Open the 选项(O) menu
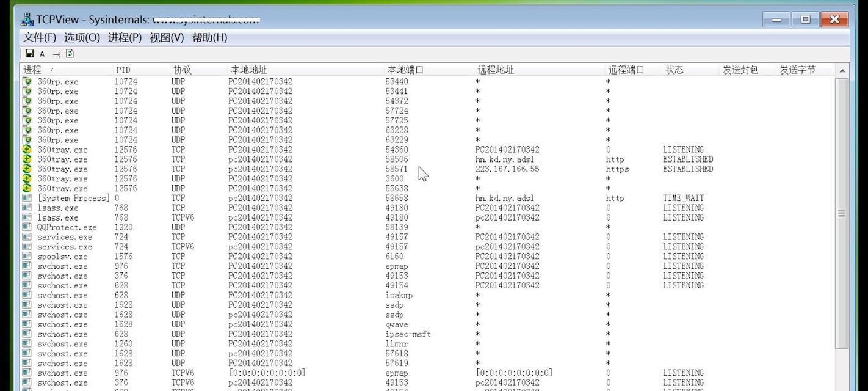The image size is (868, 391). point(82,37)
